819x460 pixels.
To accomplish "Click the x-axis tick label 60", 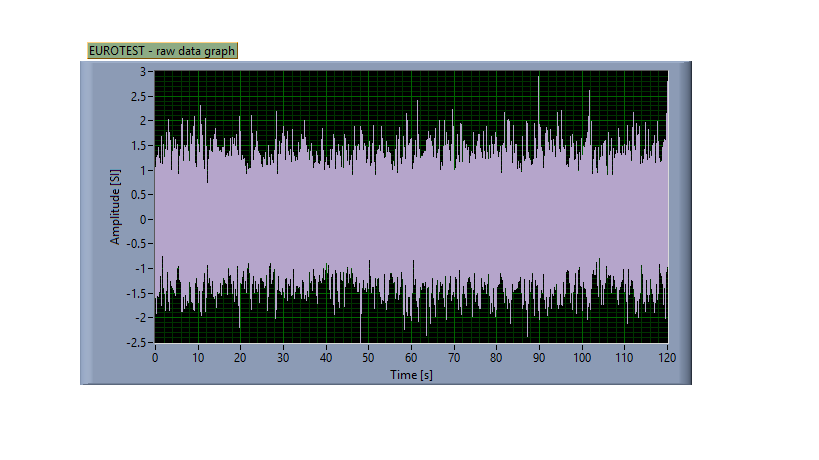I will (411, 358).
